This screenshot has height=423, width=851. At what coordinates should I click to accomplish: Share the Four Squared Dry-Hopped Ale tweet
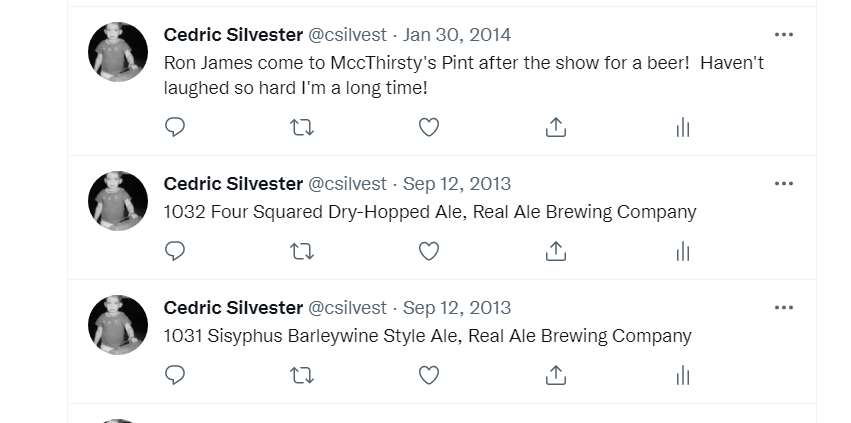click(x=556, y=251)
